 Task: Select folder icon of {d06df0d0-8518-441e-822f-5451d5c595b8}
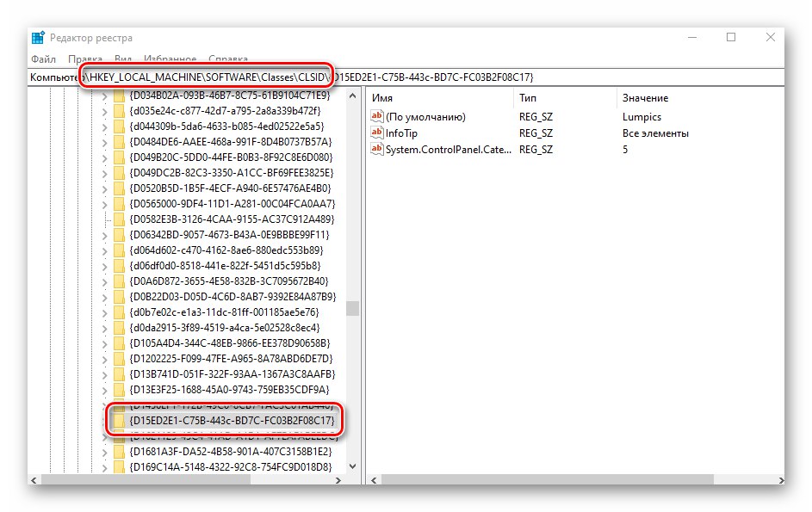[x=119, y=266]
